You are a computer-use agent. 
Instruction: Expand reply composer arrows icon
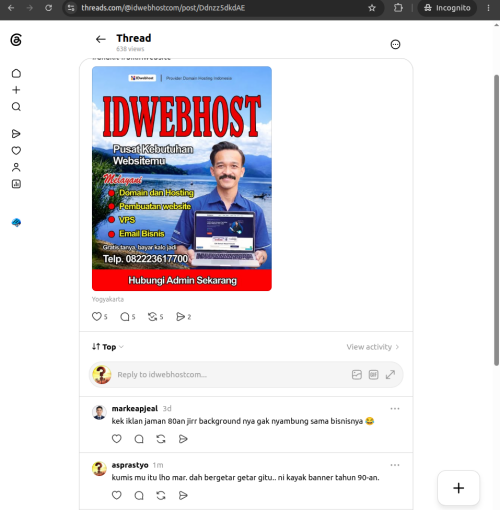pos(390,375)
